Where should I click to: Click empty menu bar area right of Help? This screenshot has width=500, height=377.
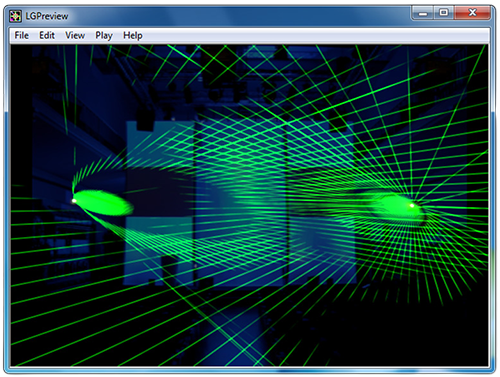tap(317, 35)
